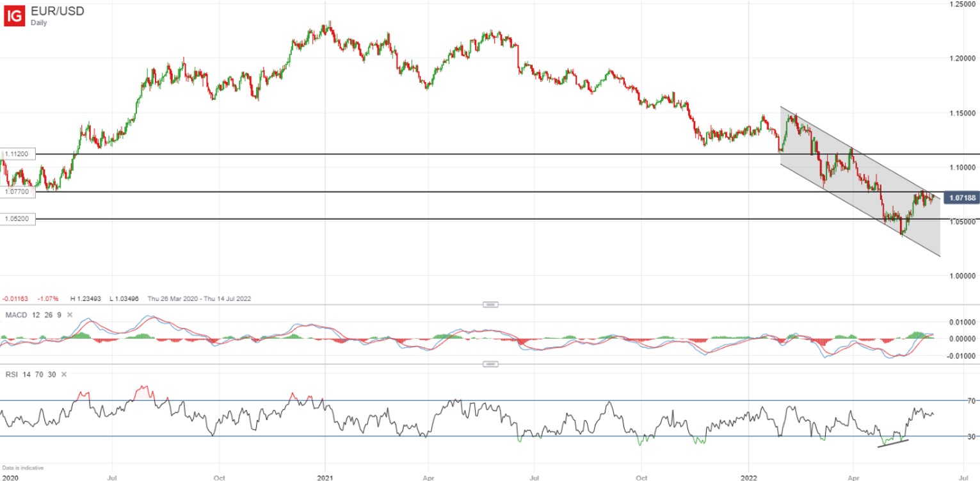This screenshot has height=481, width=980.
Task: Click the MACD -0.01000 axis label
Action: (x=961, y=356)
